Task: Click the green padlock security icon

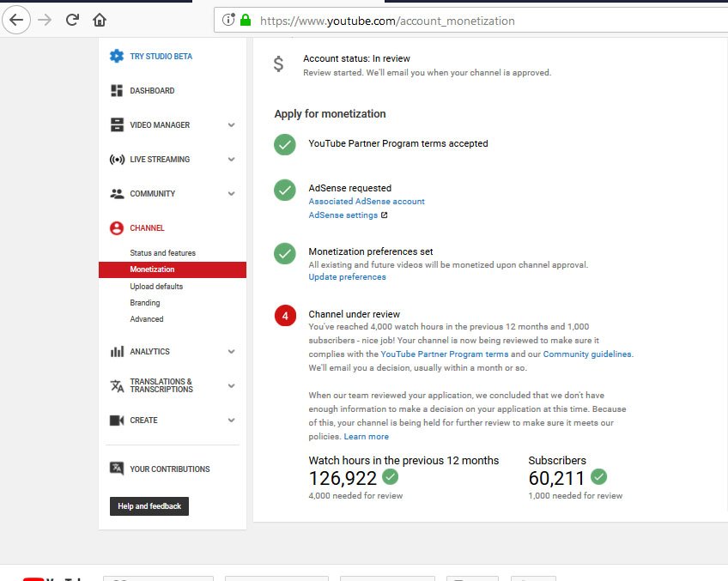Action: coord(246,20)
